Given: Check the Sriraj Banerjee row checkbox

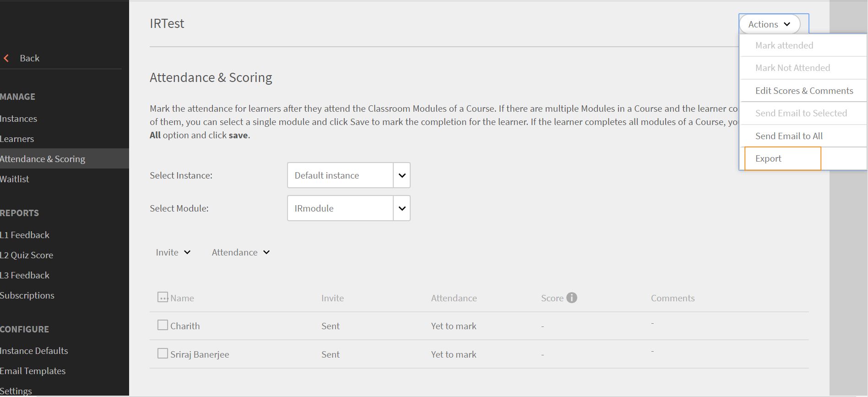Looking at the screenshot, I should click(x=163, y=353).
